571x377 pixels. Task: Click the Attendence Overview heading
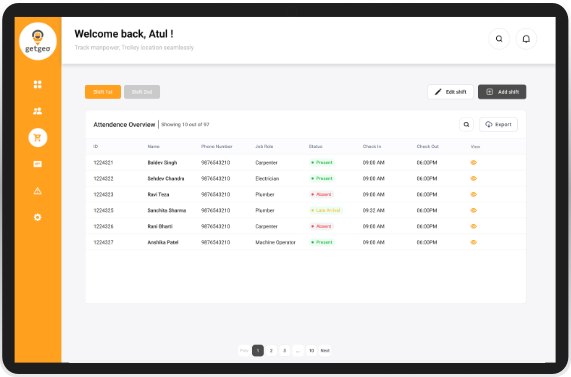point(124,125)
